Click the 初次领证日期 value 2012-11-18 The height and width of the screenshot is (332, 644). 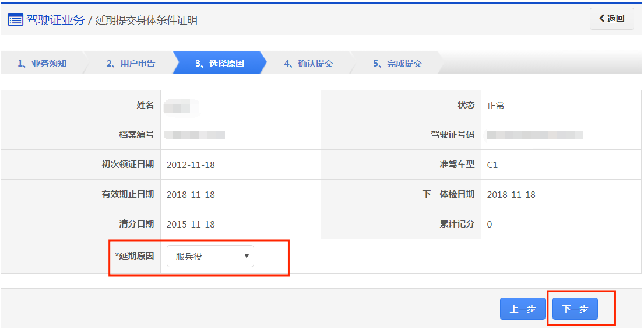click(191, 165)
